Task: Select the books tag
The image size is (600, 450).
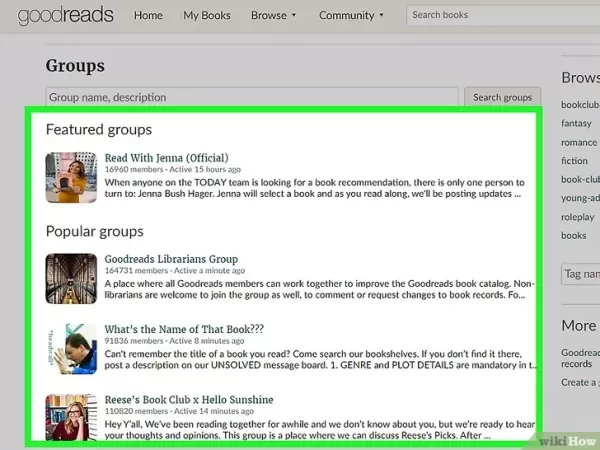Action: (574, 235)
